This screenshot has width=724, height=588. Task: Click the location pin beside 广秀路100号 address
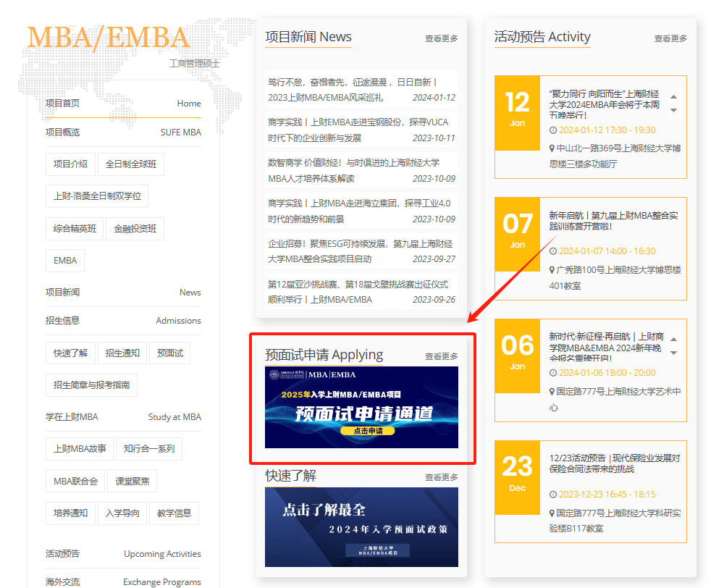click(x=552, y=269)
